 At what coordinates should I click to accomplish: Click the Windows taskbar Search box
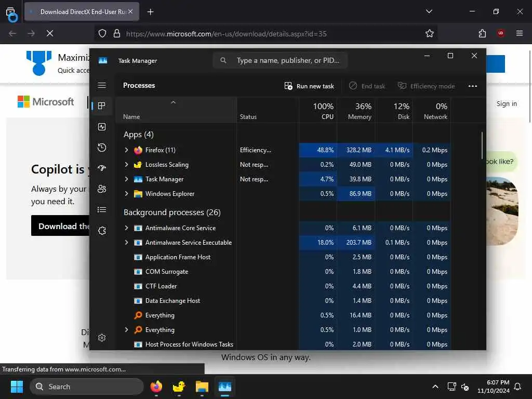point(87,387)
